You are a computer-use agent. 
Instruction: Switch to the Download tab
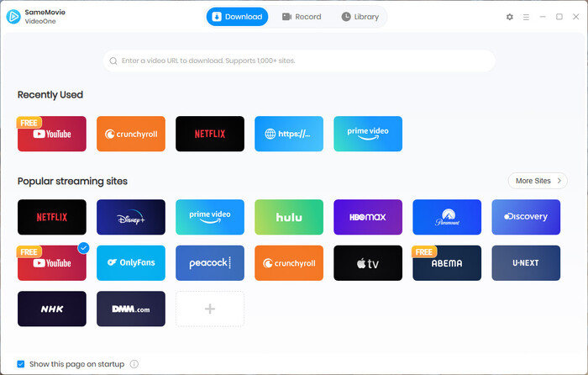tap(237, 17)
